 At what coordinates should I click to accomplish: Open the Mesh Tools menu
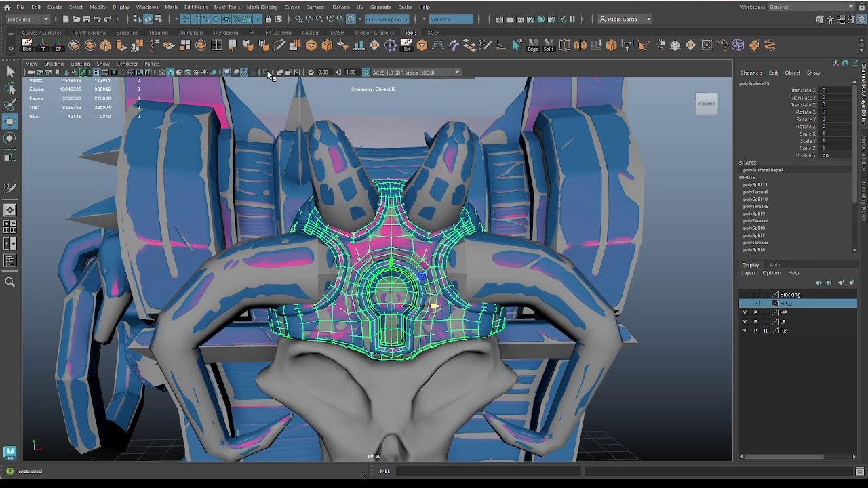coord(226,7)
